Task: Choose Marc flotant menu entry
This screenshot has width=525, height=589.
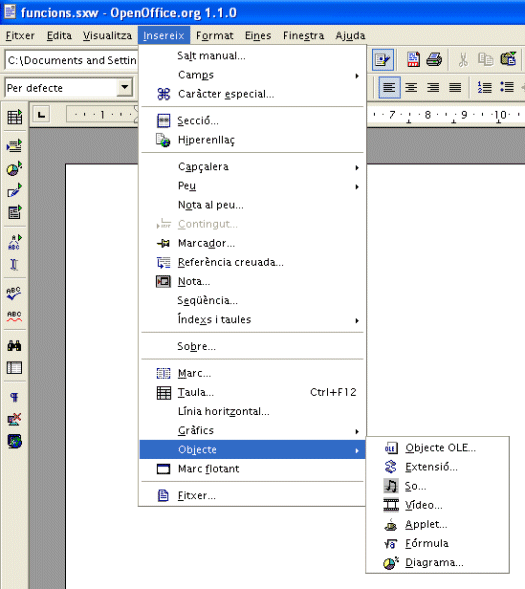Action: pyautogui.click(x=252, y=469)
